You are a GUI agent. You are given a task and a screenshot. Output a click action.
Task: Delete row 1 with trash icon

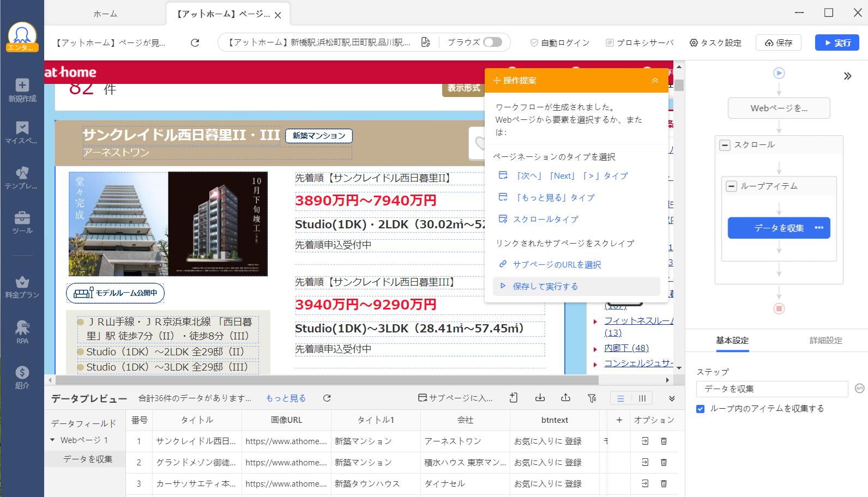coord(664,441)
